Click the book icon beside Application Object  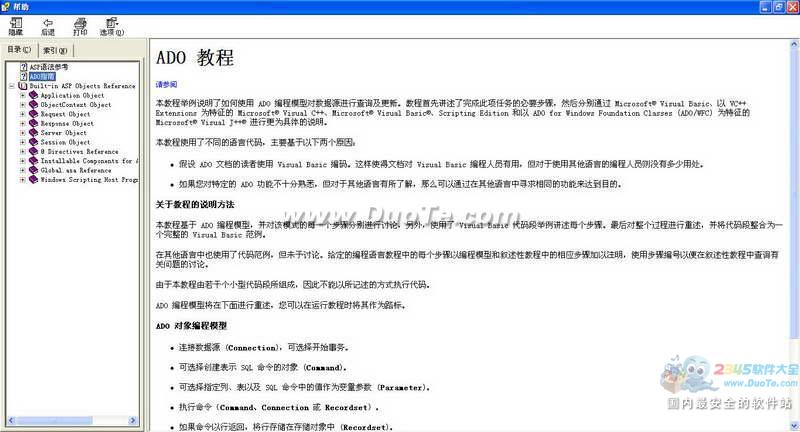click(x=33, y=95)
